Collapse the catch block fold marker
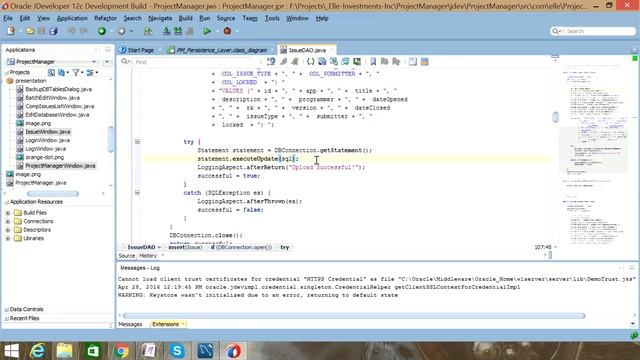Image resolution: width=640 pixels, height=360 pixels. click(x=137, y=192)
